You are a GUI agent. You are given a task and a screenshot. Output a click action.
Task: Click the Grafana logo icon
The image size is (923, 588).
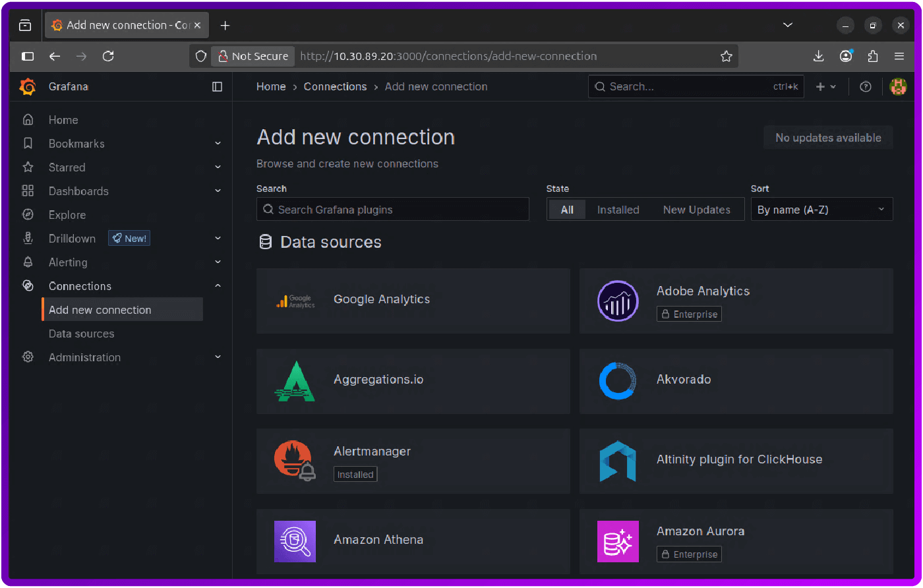(x=27, y=86)
